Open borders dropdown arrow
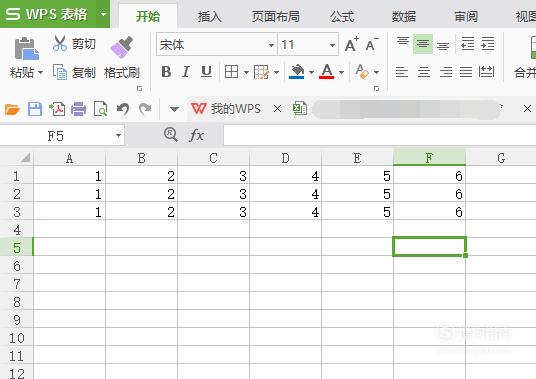The height and width of the screenshot is (379, 536). coord(246,72)
